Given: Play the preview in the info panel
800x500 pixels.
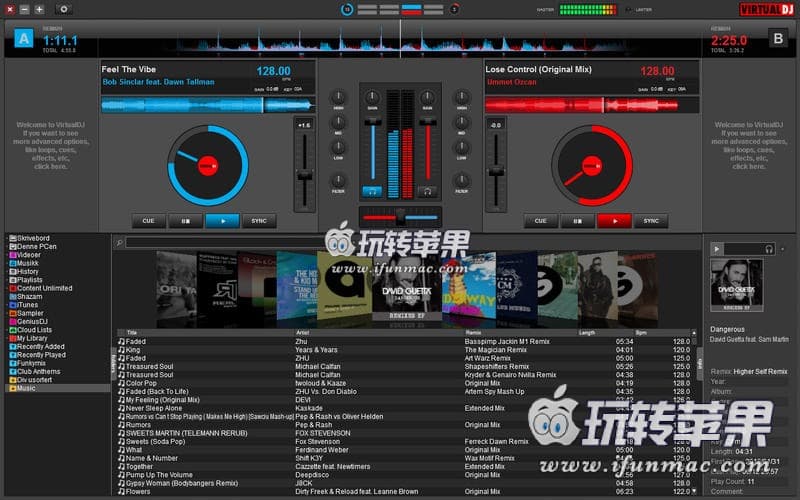Looking at the screenshot, I should pyautogui.click(x=717, y=249).
